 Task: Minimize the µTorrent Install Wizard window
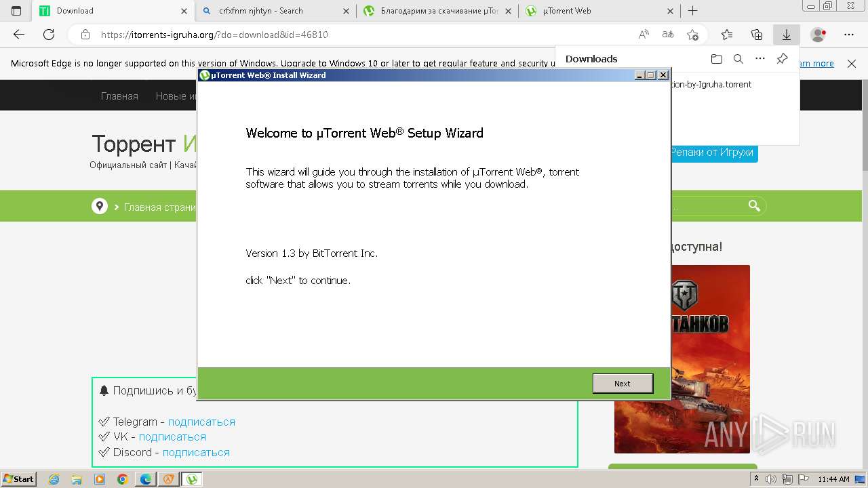pyautogui.click(x=639, y=75)
